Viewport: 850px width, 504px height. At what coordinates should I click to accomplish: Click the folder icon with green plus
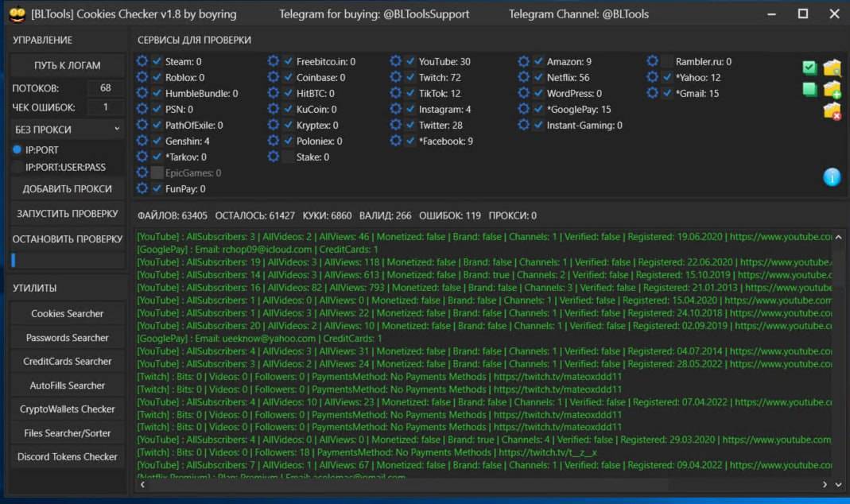point(832,89)
